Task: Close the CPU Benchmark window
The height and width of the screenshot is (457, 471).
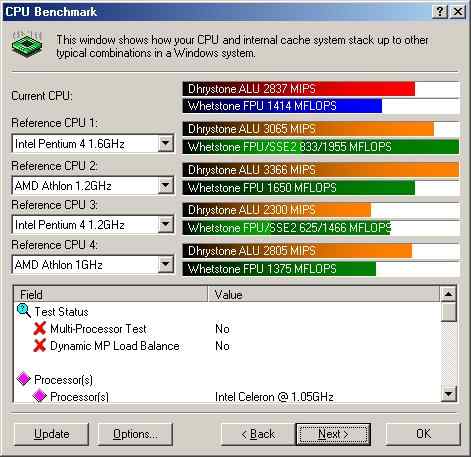Action: 458,12
